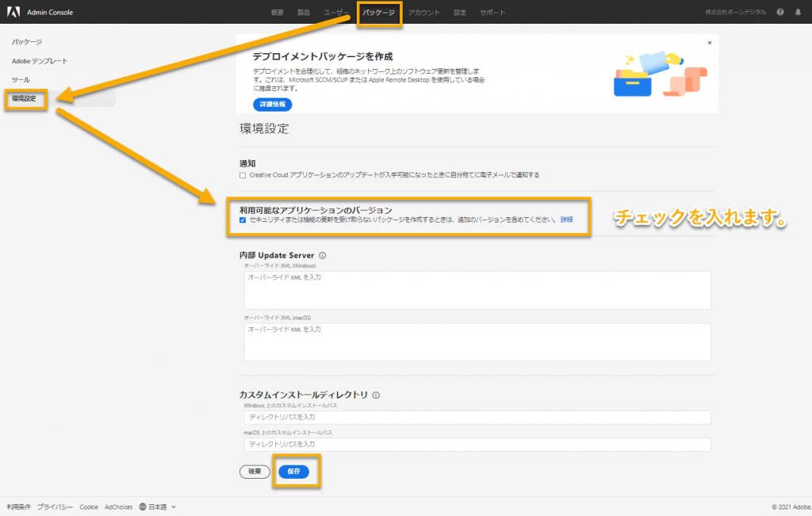
Task: Select the パッケージ tab in the top navigation
Action: point(378,13)
